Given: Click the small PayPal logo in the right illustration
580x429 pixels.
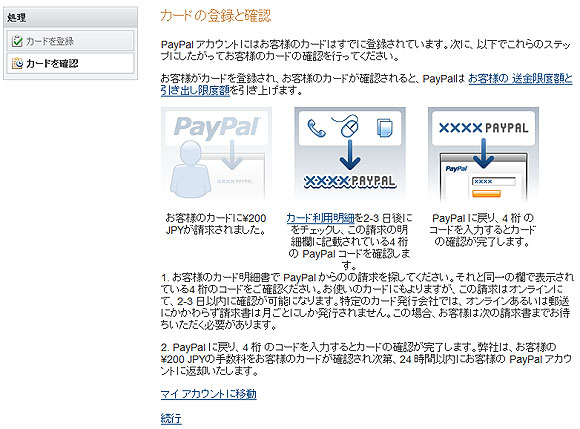Looking at the screenshot, I should point(456,169).
